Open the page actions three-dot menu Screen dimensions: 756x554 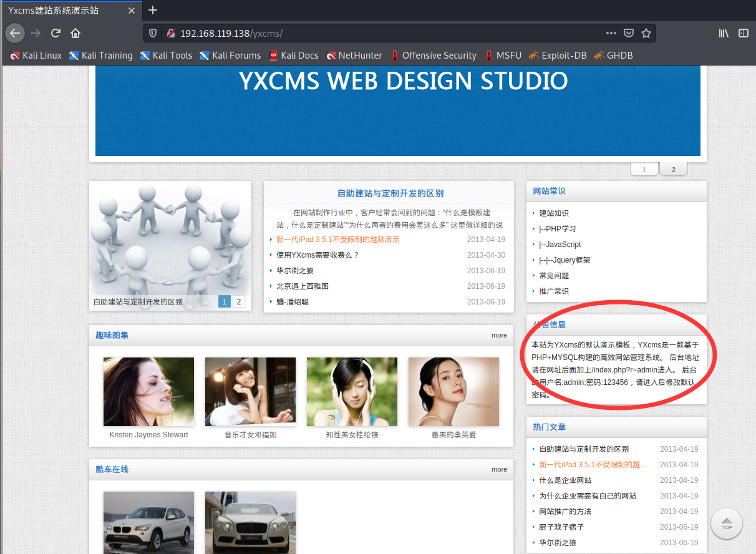[611, 33]
